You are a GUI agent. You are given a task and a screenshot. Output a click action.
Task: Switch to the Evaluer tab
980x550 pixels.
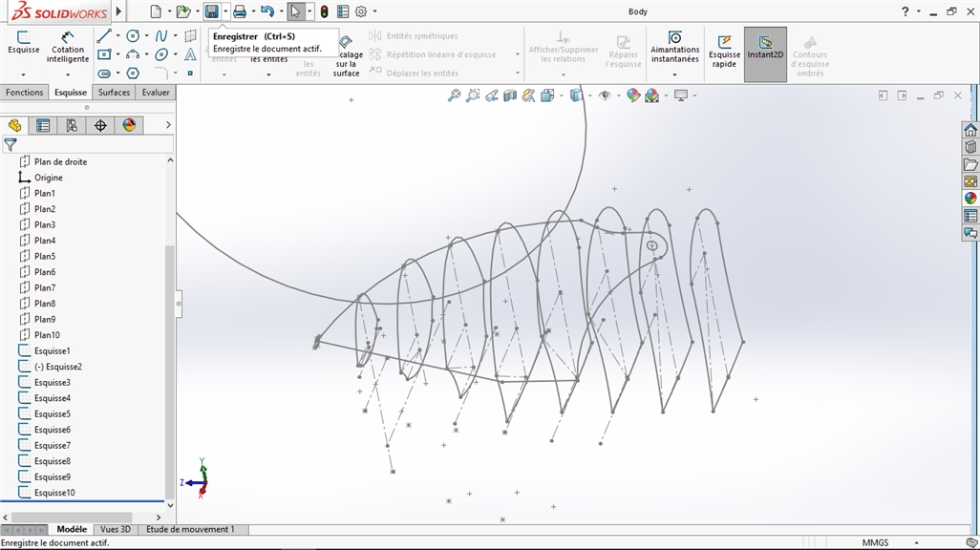(156, 92)
